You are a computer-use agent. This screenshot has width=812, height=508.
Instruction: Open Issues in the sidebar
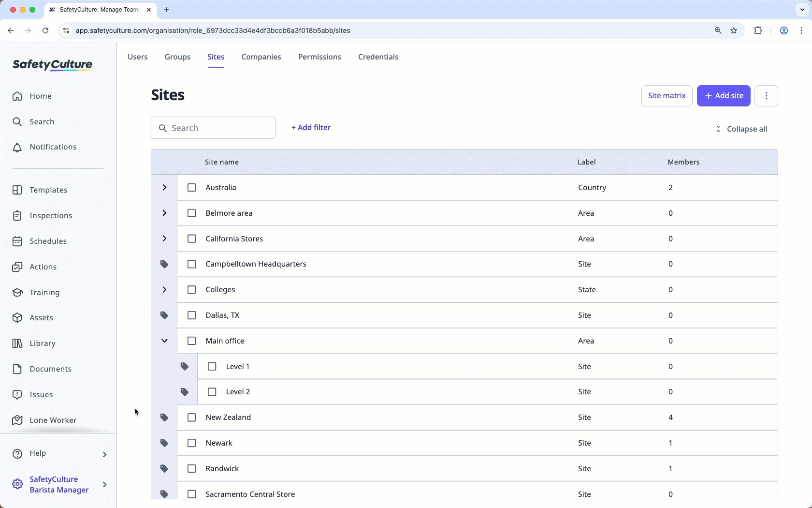click(33, 394)
